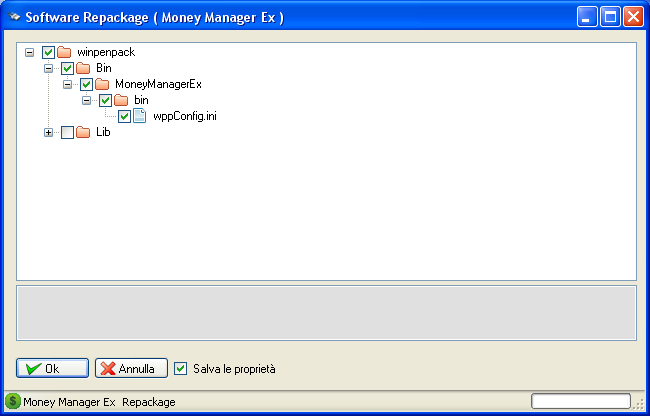Expand the Lib tree node

pyautogui.click(x=49, y=133)
